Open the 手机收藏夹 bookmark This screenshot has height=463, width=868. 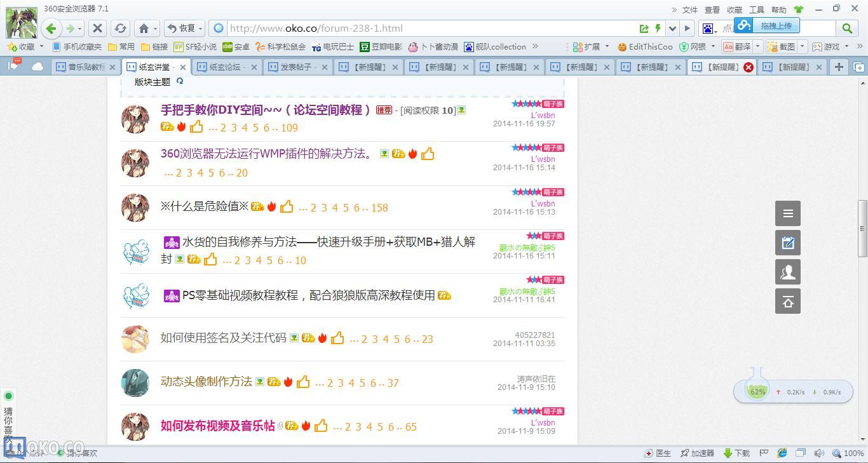click(77, 46)
